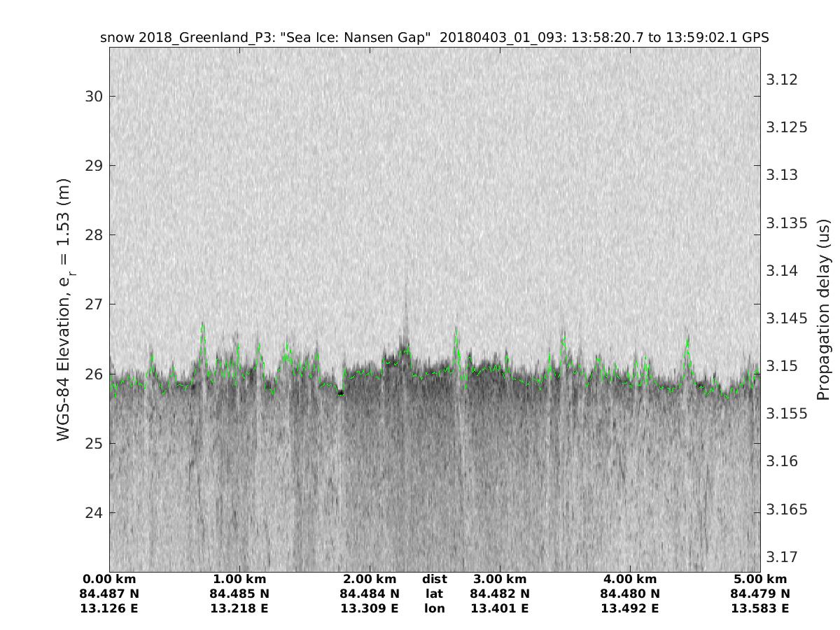The image size is (840, 630).
Task: Click the 84.484 N latitude label
Action: 370,594
